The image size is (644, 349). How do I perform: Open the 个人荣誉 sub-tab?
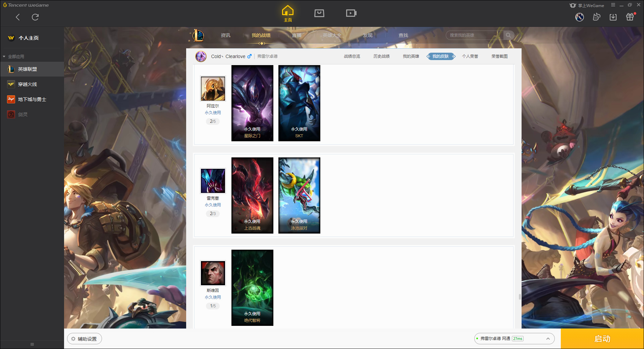click(470, 56)
